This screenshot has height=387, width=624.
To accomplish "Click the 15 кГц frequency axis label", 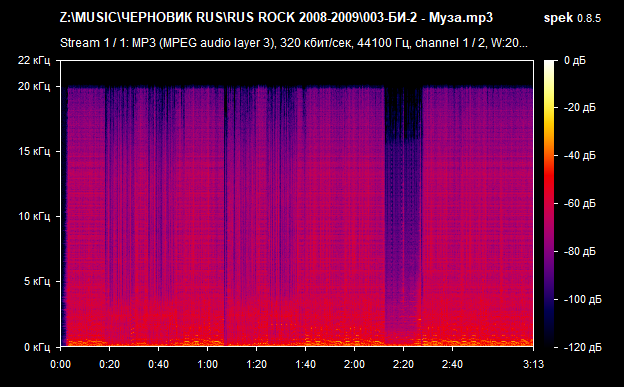I will click(34, 151).
